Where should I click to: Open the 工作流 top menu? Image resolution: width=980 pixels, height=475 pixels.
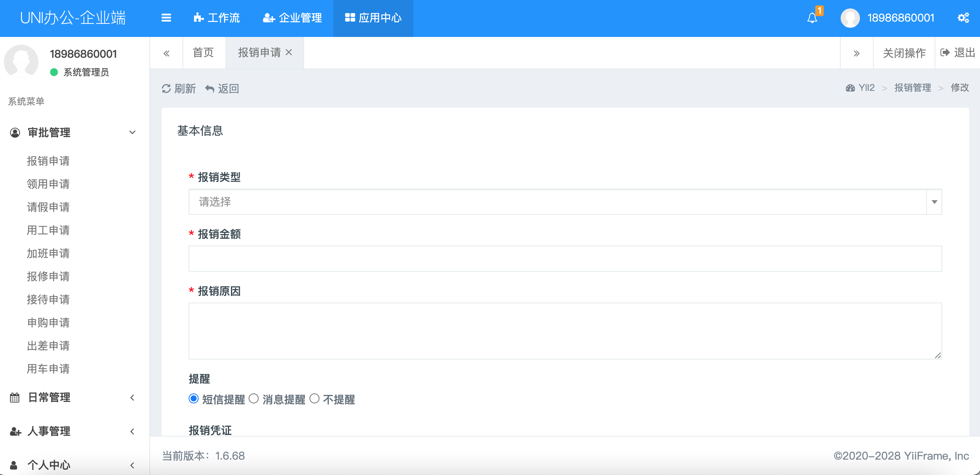coord(217,18)
